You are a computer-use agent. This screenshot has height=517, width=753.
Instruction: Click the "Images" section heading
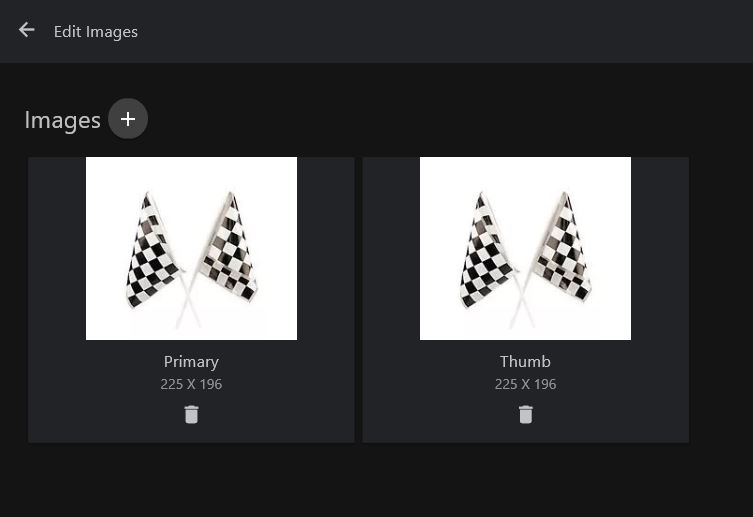point(62,121)
